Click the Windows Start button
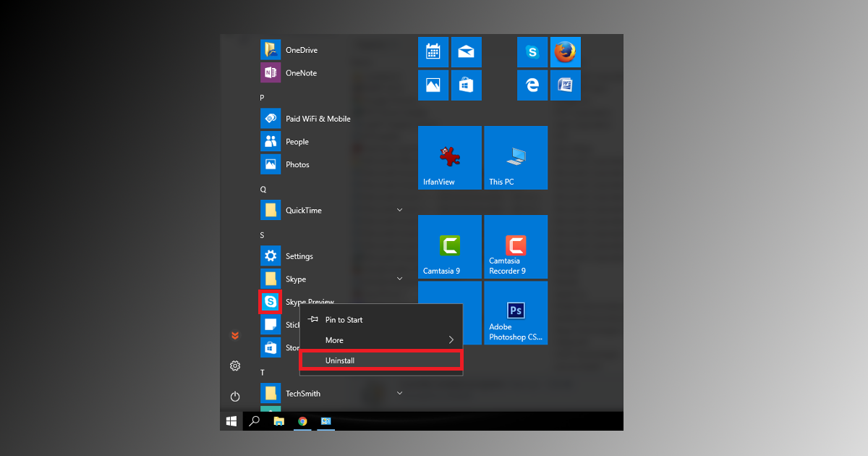This screenshot has height=456, width=868. click(231, 421)
